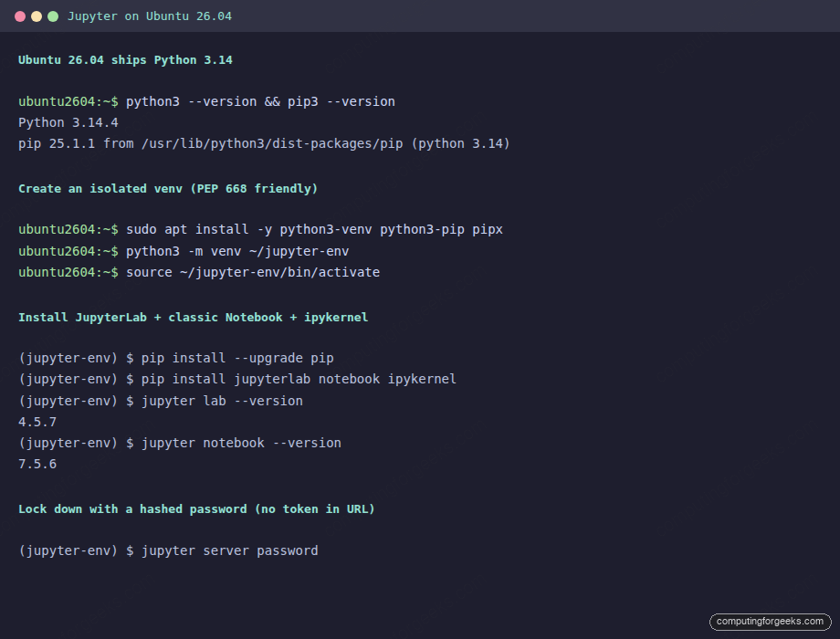The height and width of the screenshot is (639, 840).
Task: Click the version output '7.5.6'
Action: tap(37, 465)
